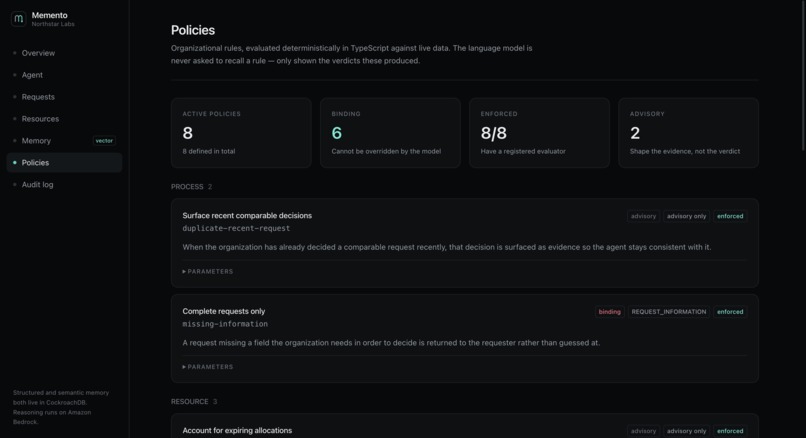806x438 pixels.
Task: Click the Active Policies stat card
Action: tap(241, 133)
